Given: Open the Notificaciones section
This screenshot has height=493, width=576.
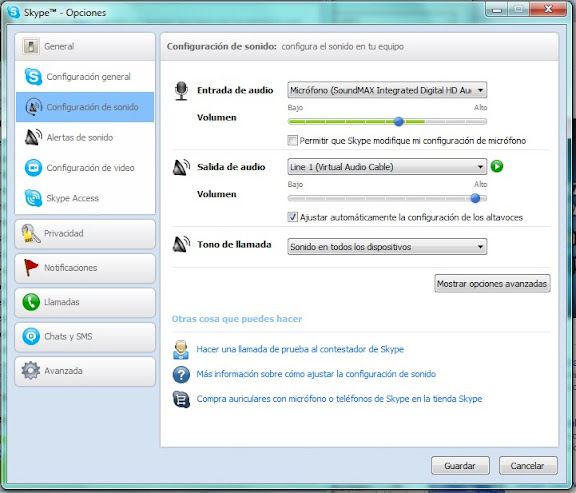Looking at the screenshot, I should (85, 268).
